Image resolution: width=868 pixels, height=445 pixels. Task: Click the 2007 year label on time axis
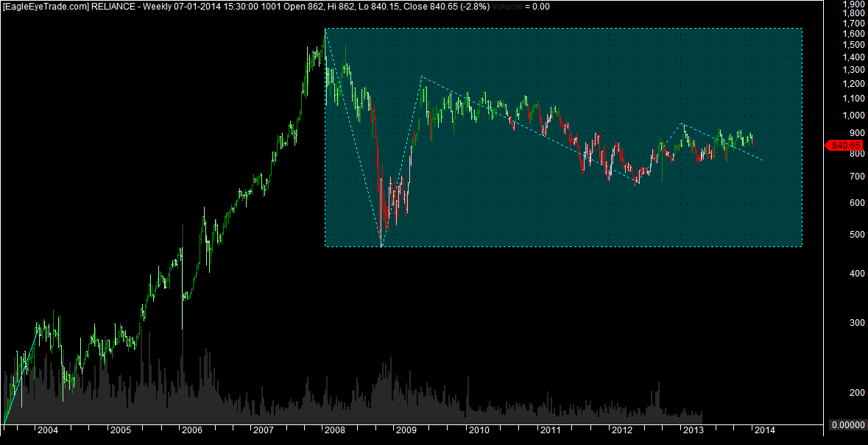263,430
